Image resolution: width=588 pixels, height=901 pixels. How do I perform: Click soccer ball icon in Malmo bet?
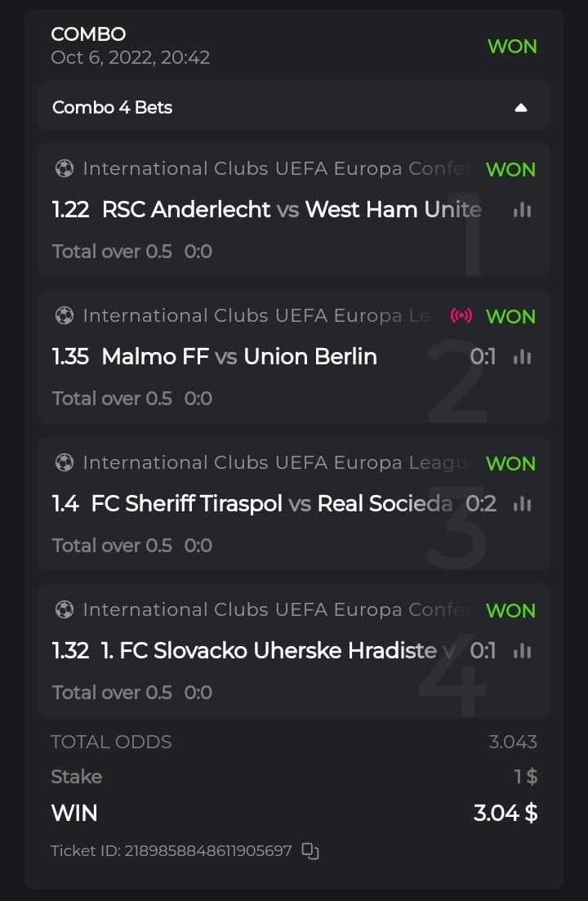pyautogui.click(x=64, y=316)
